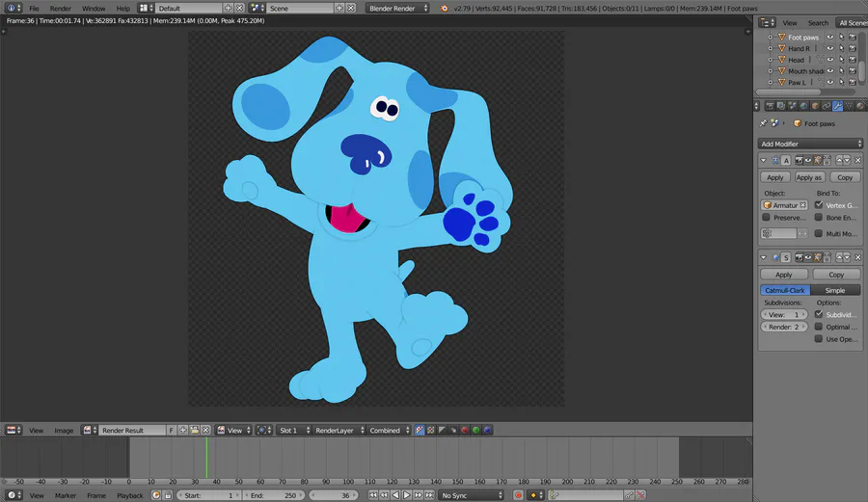Remove the Armature modifier with X icon
The width and height of the screenshot is (868, 502).
coord(857,160)
